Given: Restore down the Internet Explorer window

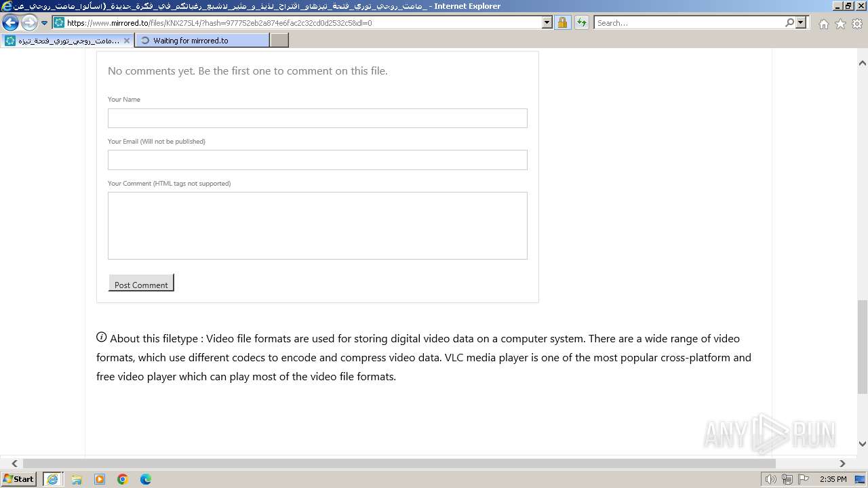Looking at the screenshot, I should point(848,6).
